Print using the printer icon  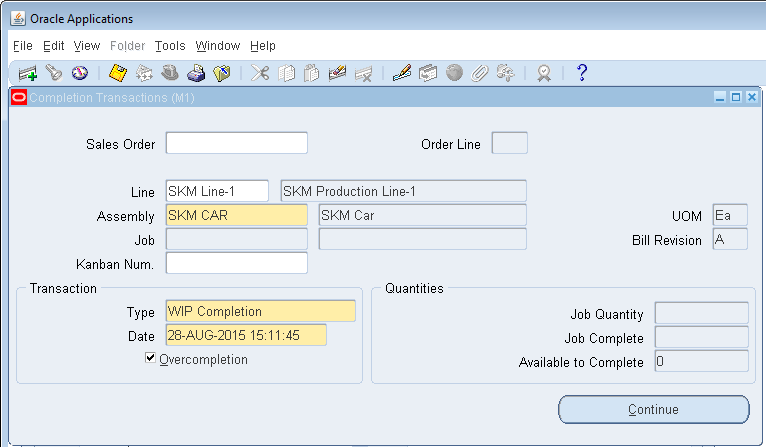(x=196, y=73)
